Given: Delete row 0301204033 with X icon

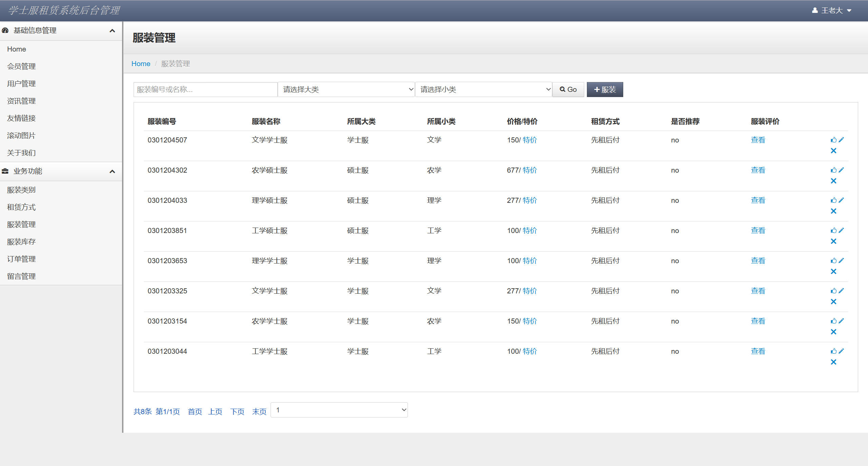Looking at the screenshot, I should 833,211.
